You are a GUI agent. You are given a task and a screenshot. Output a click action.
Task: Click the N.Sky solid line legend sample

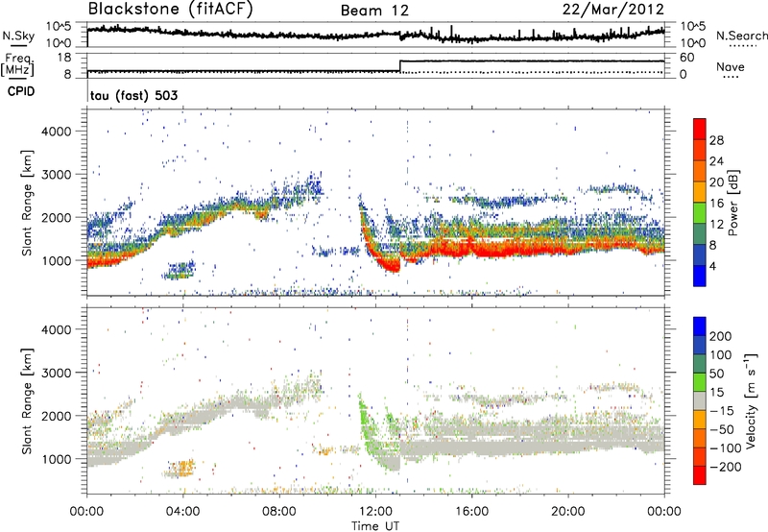pyautogui.click(x=18, y=45)
